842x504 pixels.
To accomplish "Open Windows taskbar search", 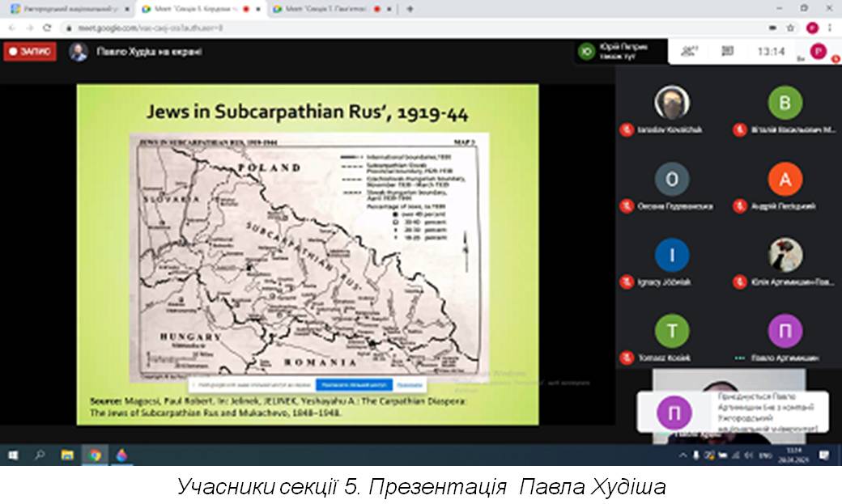I will coord(40,455).
